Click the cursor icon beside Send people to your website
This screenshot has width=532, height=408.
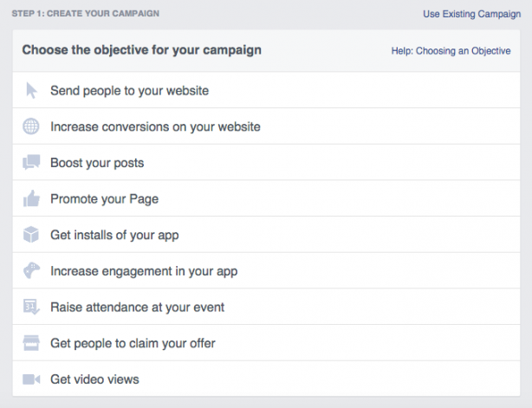click(31, 91)
